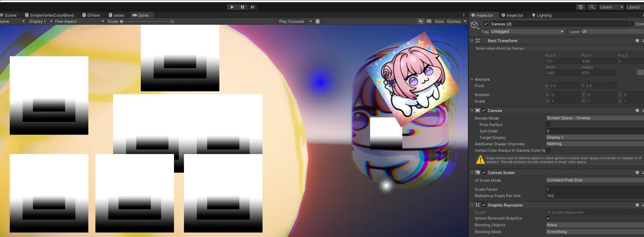The height and width of the screenshot is (237, 644).
Task: Open the Target Display dropdown
Action: tap(595, 137)
